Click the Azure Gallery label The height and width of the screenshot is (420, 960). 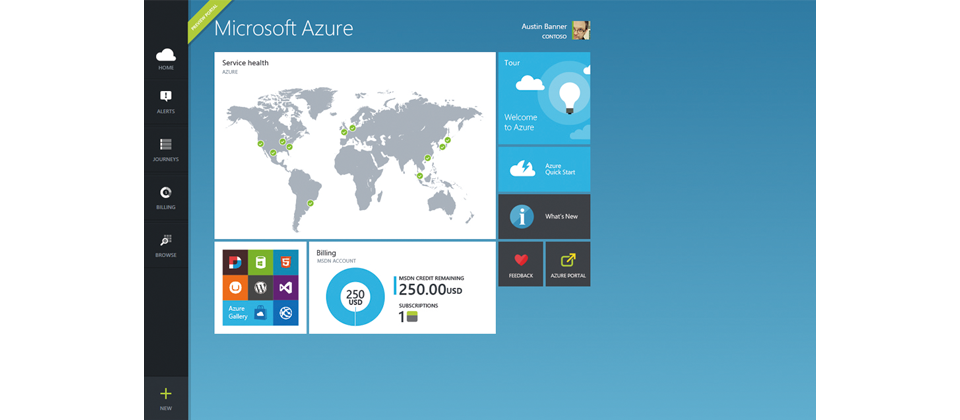point(238,312)
